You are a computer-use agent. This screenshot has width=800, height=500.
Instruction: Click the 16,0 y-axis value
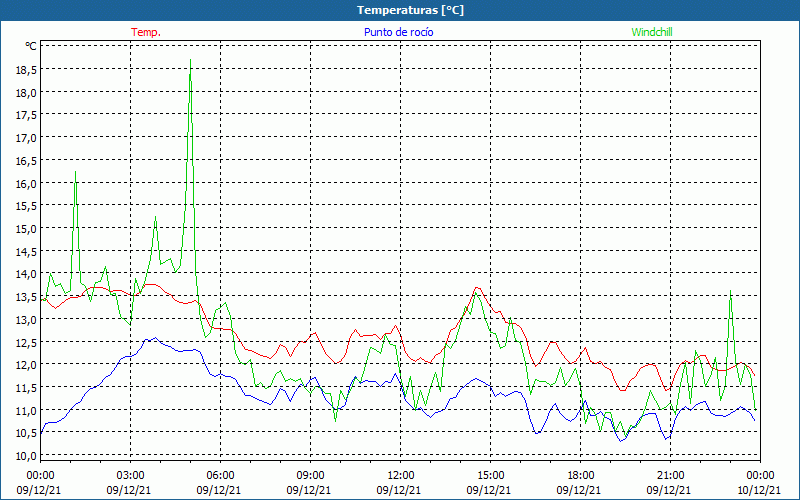click(26, 184)
